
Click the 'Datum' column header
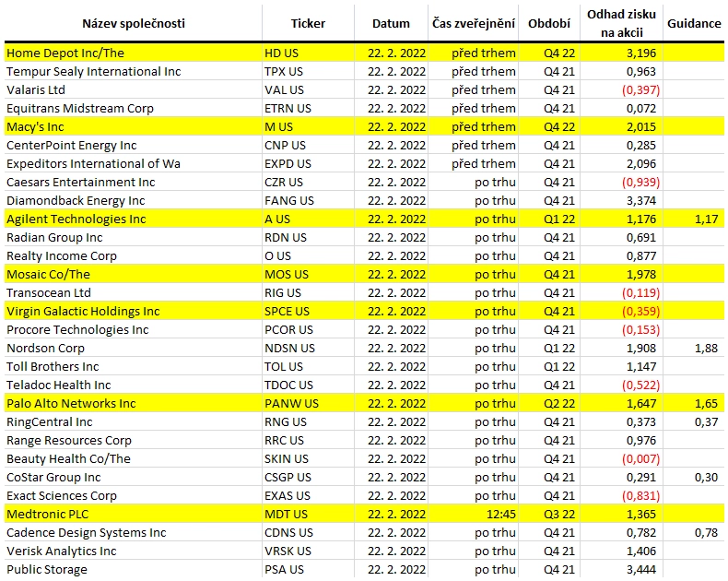(391, 24)
